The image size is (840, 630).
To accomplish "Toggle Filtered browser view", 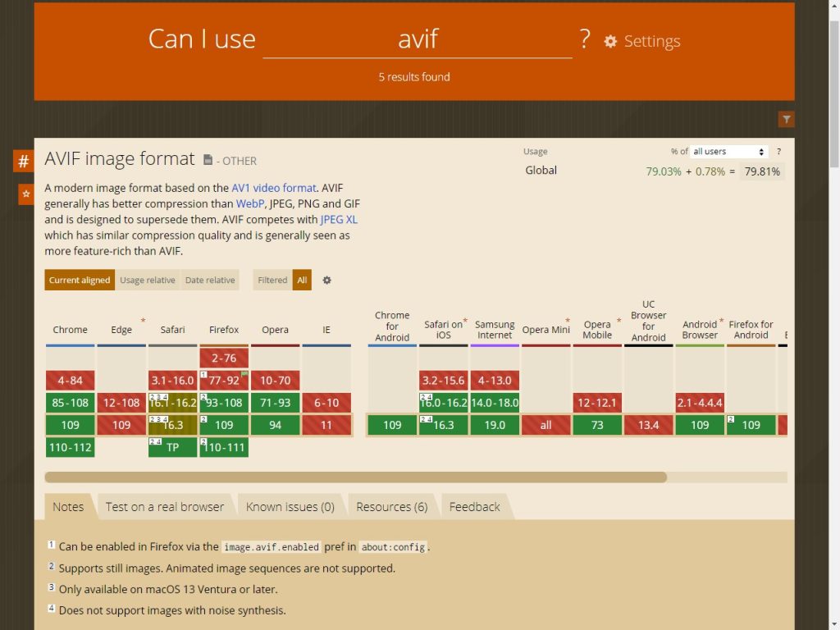I will click(x=272, y=281).
